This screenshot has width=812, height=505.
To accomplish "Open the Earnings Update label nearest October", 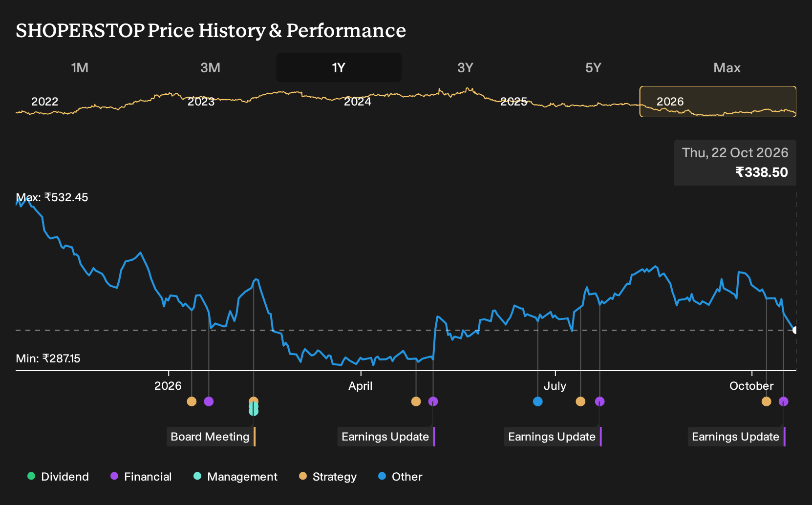I will pyautogui.click(x=736, y=437).
